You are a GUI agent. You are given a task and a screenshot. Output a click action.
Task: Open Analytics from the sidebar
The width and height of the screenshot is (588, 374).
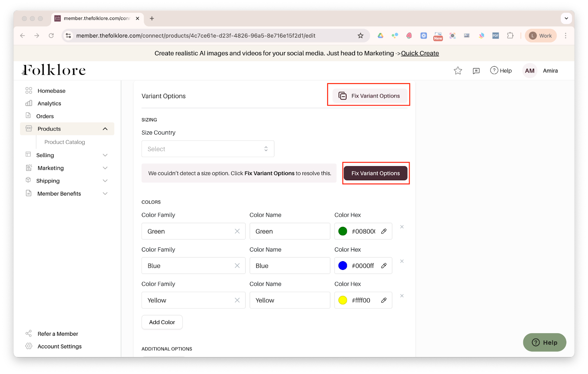click(49, 104)
